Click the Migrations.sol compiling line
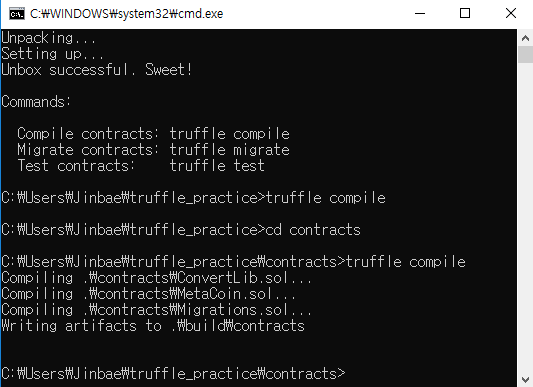533x387 pixels. tap(156, 310)
